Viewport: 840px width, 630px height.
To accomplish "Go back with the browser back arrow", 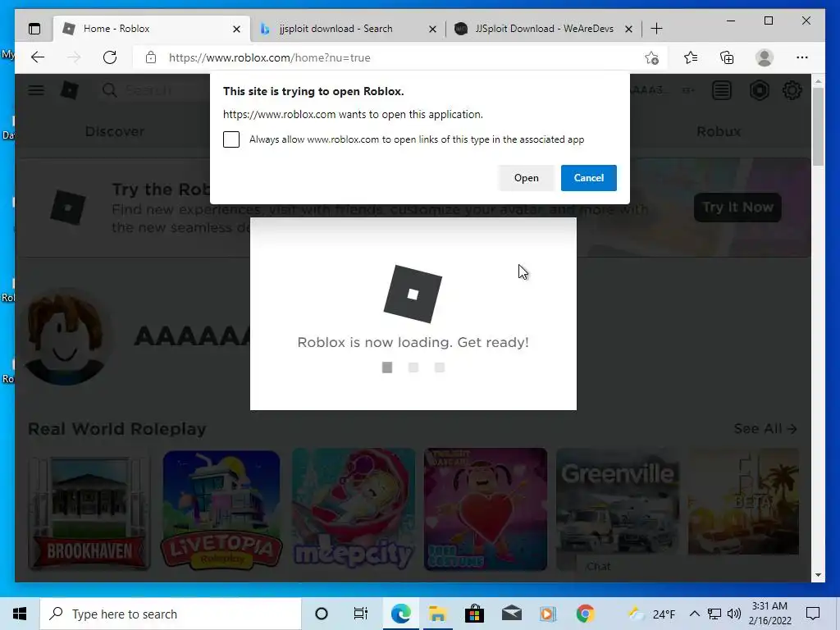I will coord(38,57).
